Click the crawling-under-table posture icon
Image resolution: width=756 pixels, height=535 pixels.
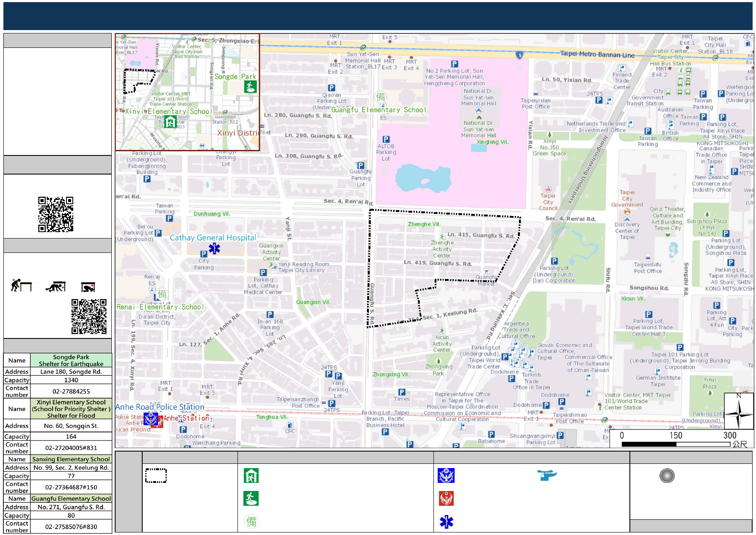(56, 287)
